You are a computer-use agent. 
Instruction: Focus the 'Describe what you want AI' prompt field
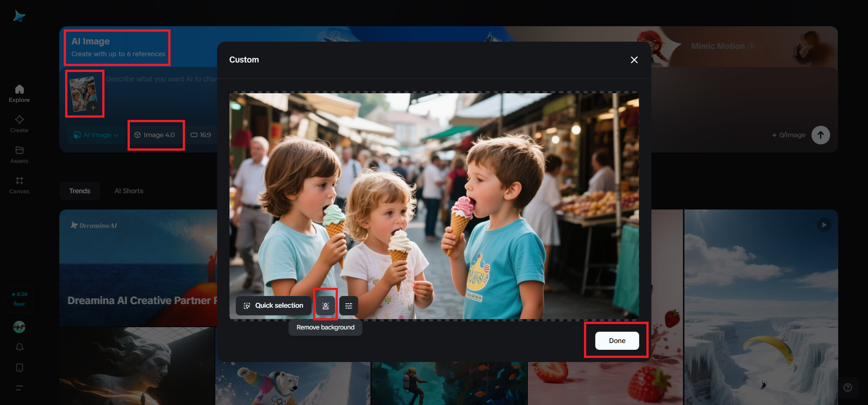pyautogui.click(x=161, y=79)
